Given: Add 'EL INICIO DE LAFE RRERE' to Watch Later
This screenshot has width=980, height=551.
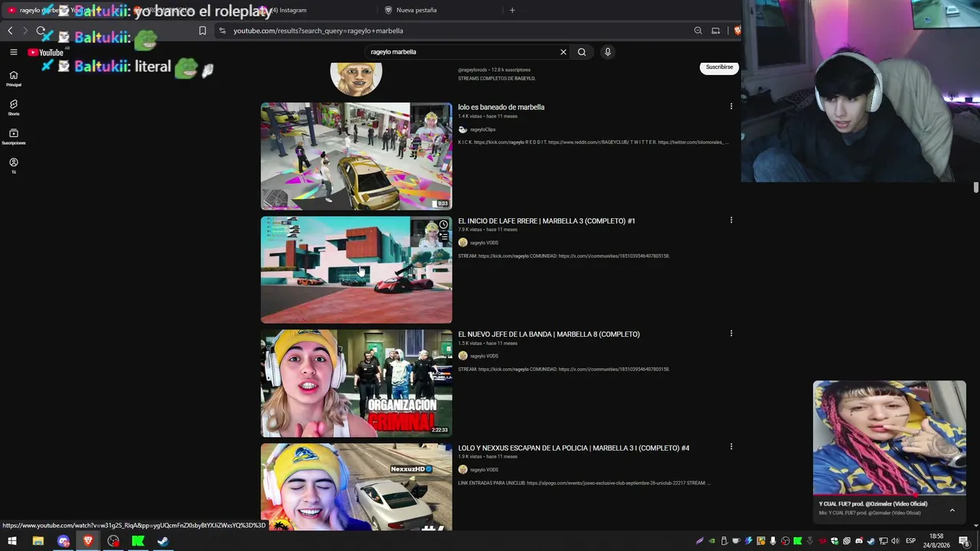Looking at the screenshot, I should 443,225.
